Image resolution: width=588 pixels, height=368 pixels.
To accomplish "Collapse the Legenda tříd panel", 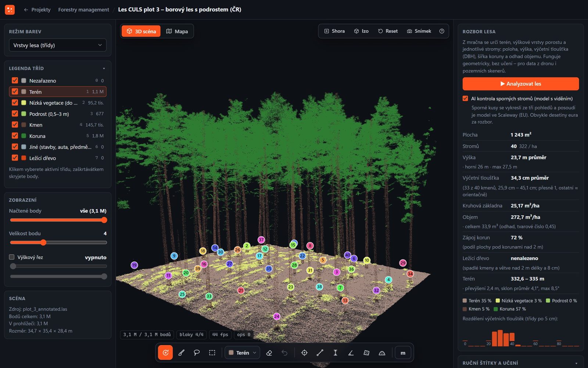I will tap(104, 68).
